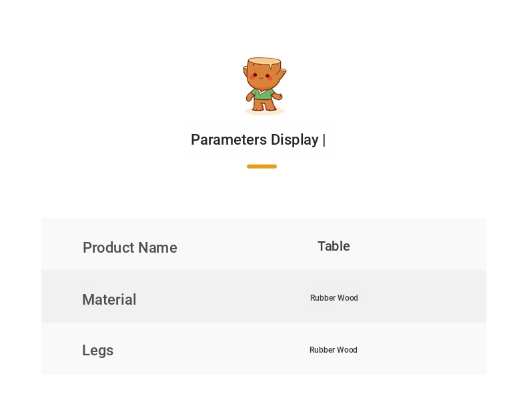Click the mascot's legs above the shadow

pyautogui.click(x=264, y=105)
